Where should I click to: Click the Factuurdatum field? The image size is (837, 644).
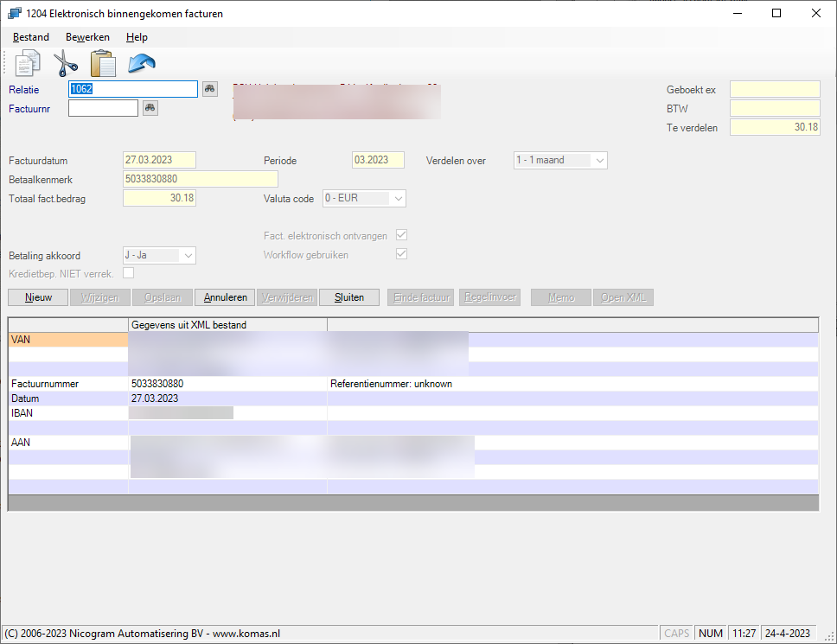[x=159, y=160]
